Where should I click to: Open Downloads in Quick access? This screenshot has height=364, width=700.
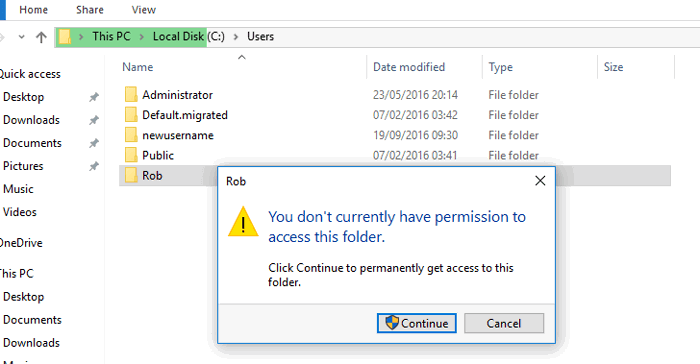pyautogui.click(x=31, y=120)
